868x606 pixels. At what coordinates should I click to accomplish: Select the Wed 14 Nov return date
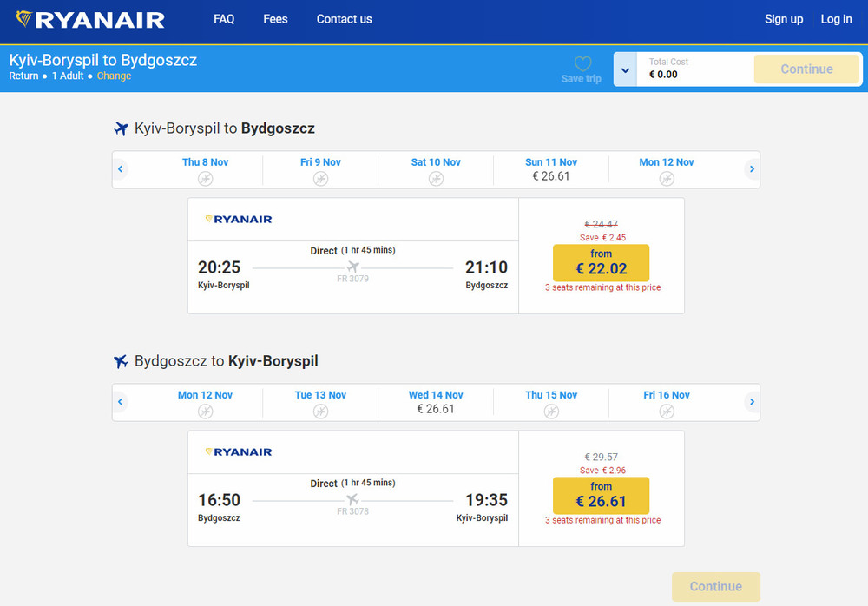tap(436, 402)
